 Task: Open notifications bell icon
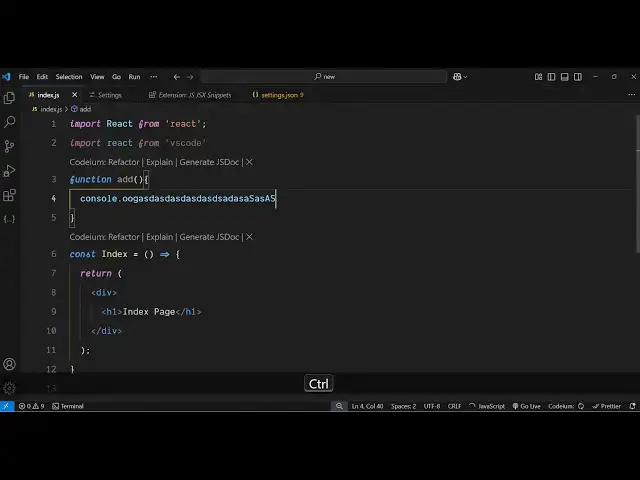coord(632,406)
